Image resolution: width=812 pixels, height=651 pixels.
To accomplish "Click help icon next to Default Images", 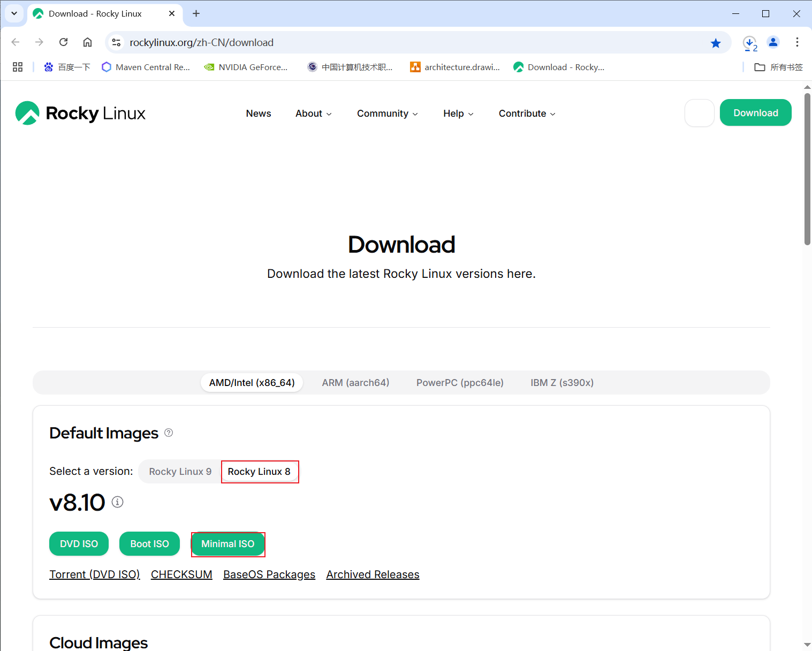I will click(169, 433).
